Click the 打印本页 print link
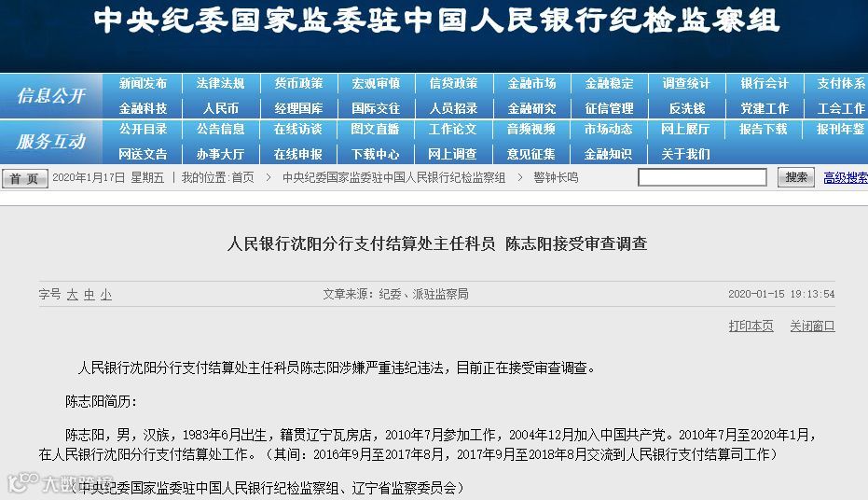 tap(751, 326)
